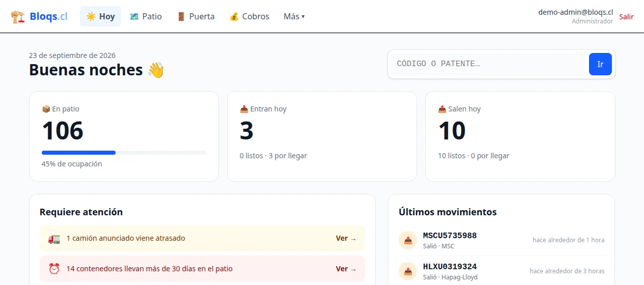Click the door icon on Puerta tab
Screen dimensions: 644x285
click(181, 16)
